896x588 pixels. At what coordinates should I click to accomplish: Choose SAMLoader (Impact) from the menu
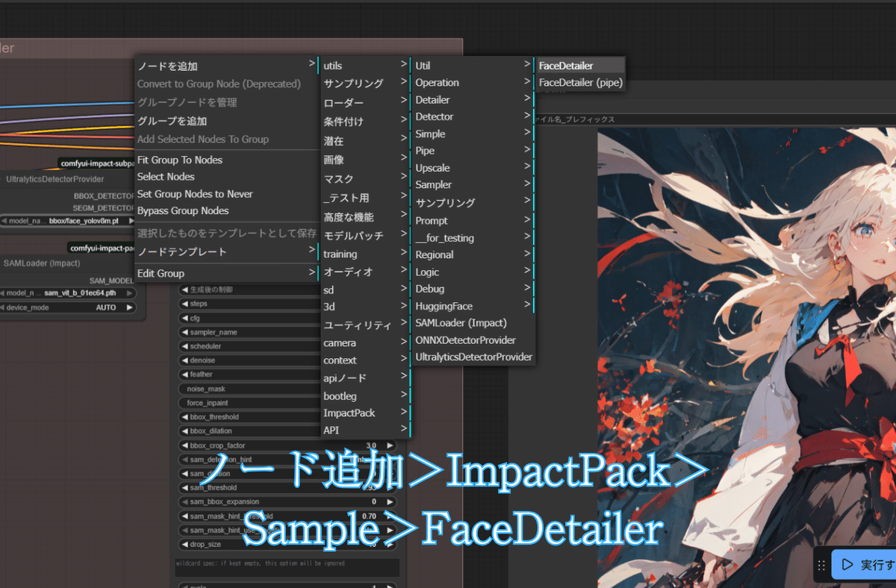457,322
